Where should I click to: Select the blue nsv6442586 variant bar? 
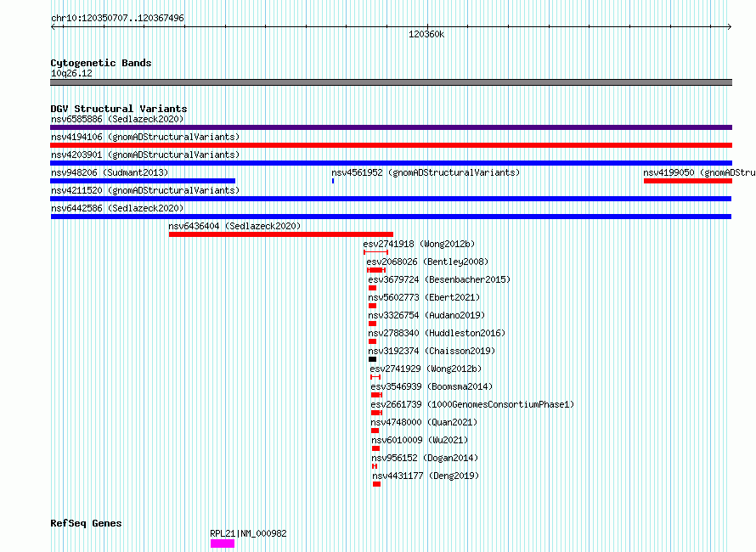tap(391, 217)
